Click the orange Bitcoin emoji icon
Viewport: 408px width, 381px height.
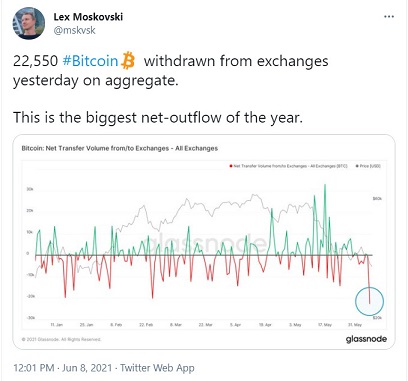(x=128, y=61)
